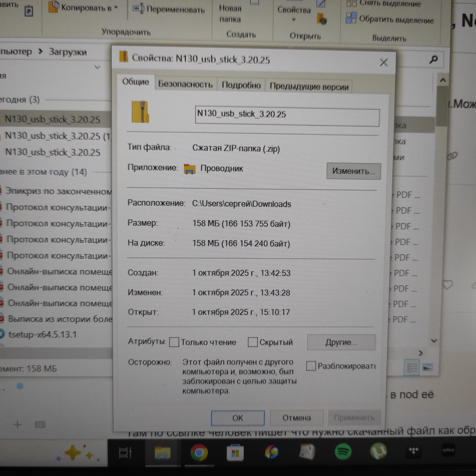
Task: Click the search magnifier icon
Action: click(433, 59)
